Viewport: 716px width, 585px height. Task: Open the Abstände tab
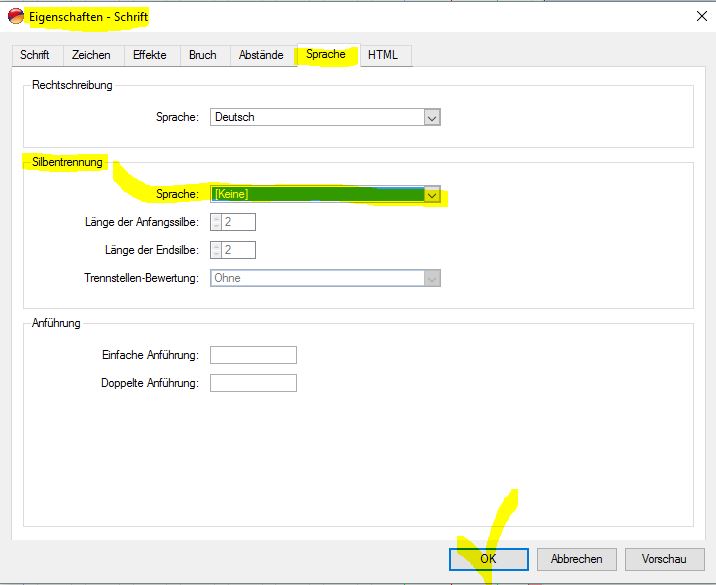point(261,55)
